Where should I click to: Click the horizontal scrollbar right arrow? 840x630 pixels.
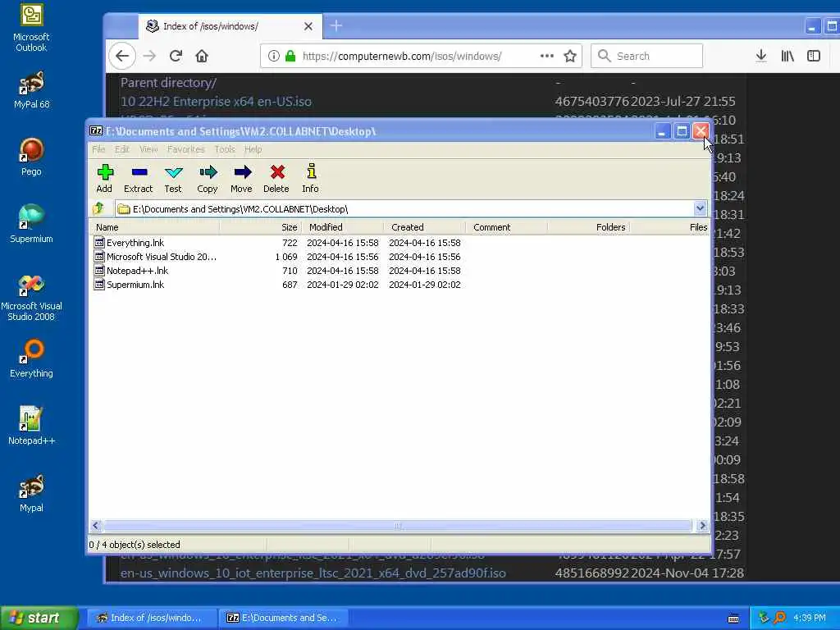coord(703,526)
